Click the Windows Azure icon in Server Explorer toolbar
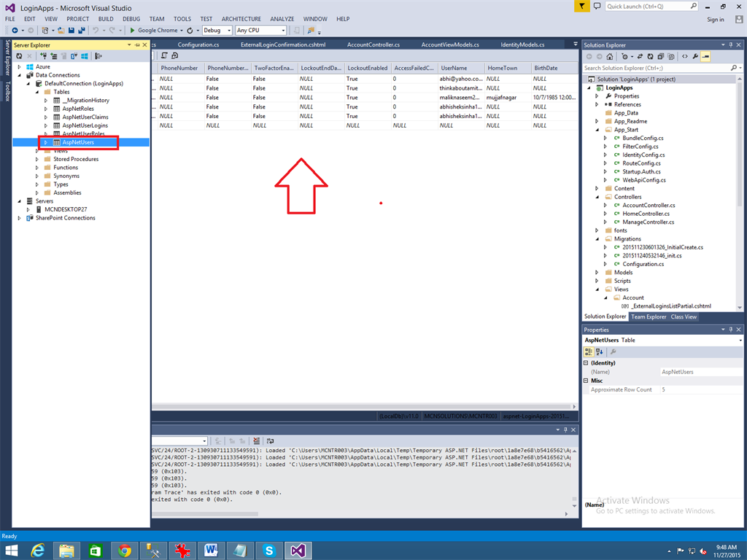 click(85, 56)
